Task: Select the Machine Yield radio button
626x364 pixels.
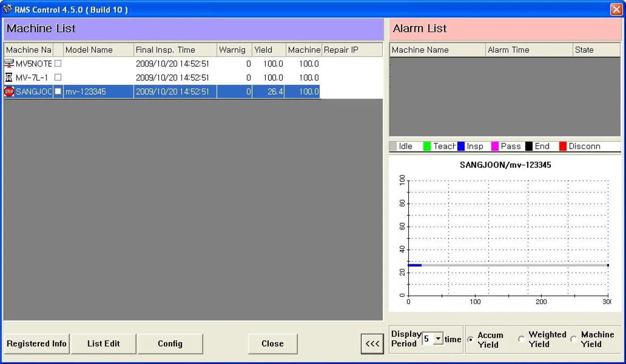Action: point(574,339)
